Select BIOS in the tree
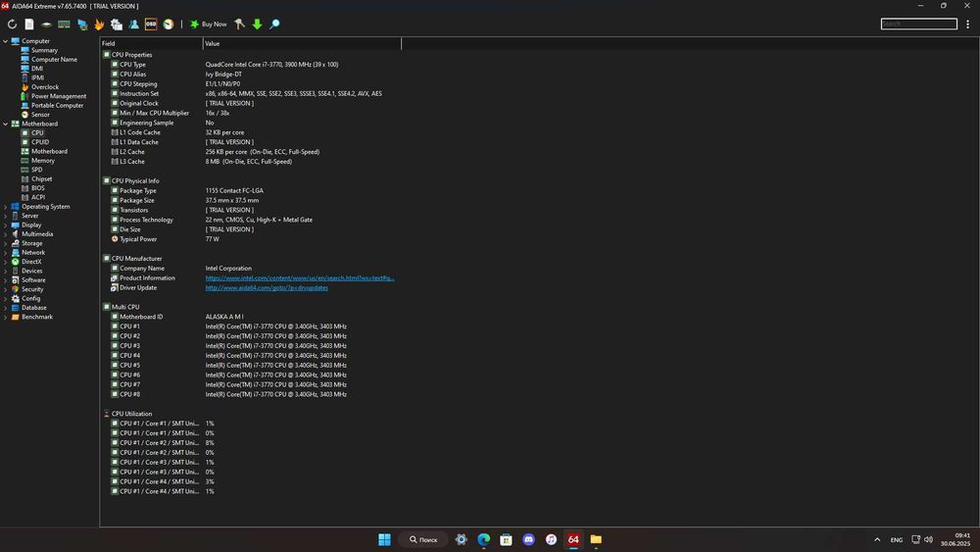This screenshot has height=552, width=980. pos(38,188)
